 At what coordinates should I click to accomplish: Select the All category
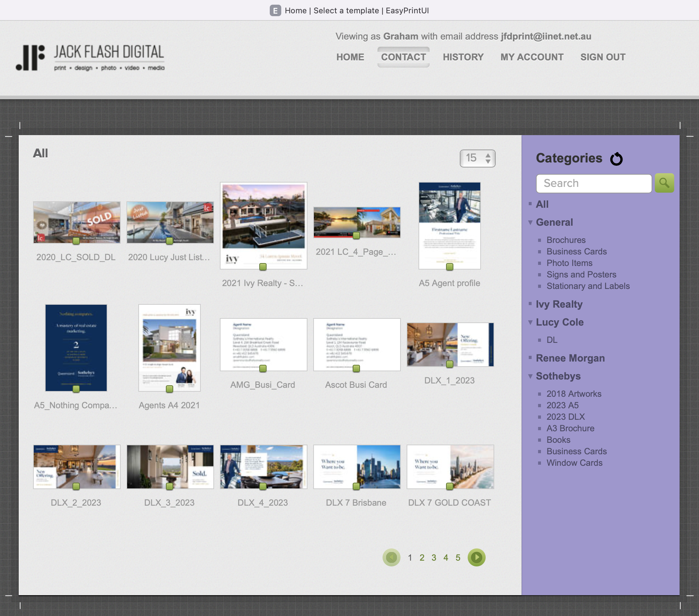point(542,204)
